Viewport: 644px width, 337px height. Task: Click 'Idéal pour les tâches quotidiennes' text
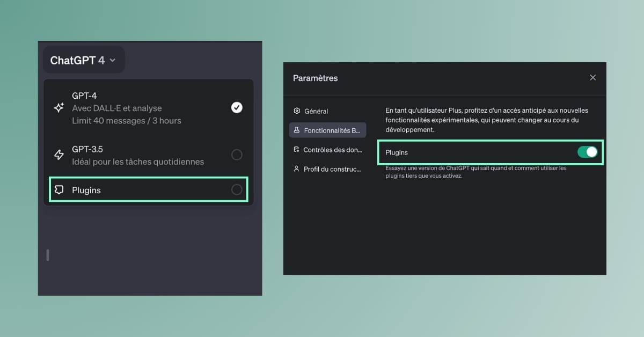tap(138, 162)
